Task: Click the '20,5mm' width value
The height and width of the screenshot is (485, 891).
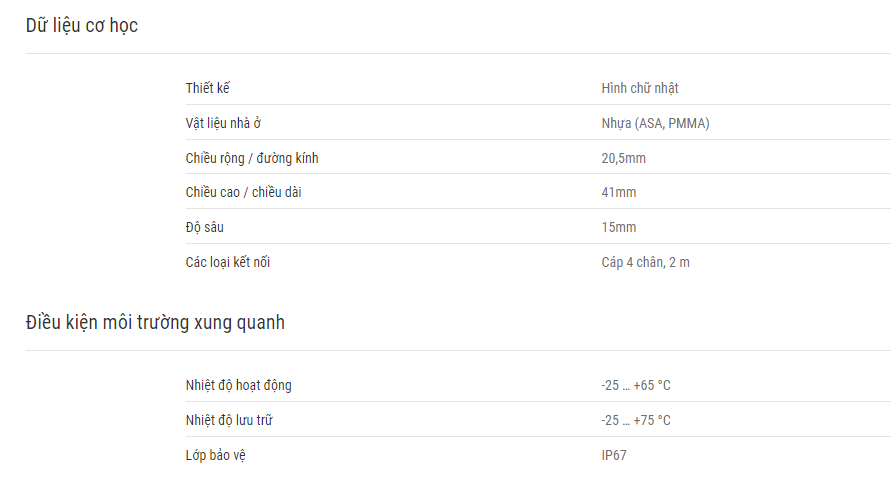Action: coord(623,158)
